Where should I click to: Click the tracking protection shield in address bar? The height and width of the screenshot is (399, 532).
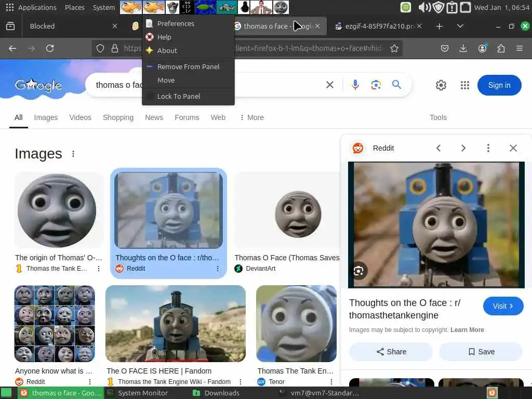[100, 48]
